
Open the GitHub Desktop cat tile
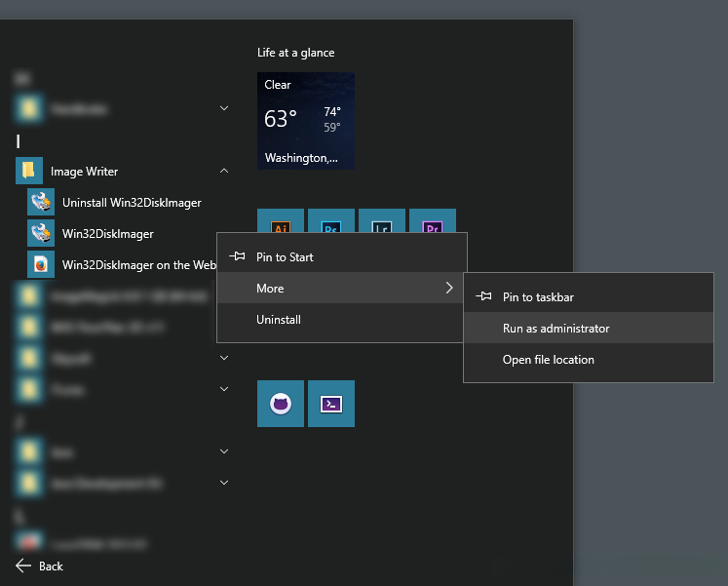281,404
